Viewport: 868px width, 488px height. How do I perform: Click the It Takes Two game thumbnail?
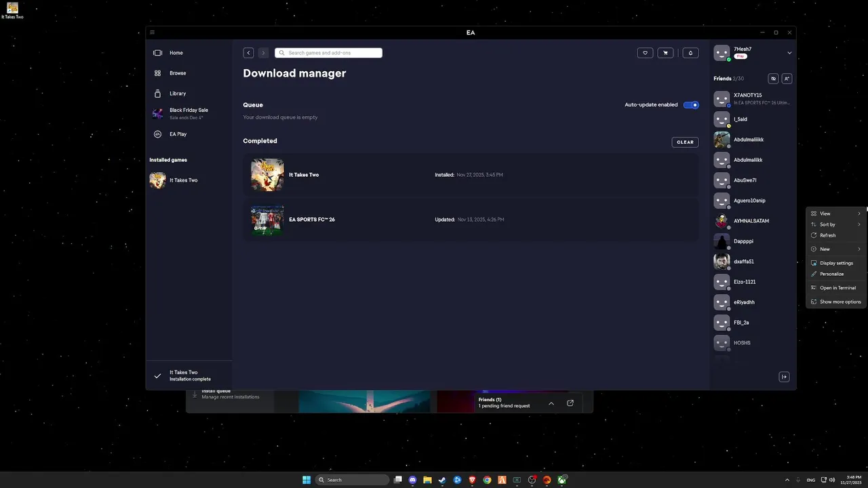coord(267,175)
